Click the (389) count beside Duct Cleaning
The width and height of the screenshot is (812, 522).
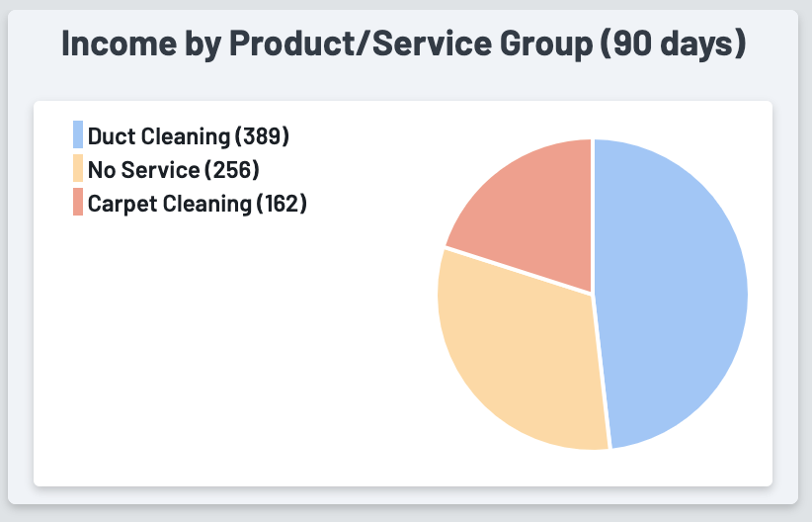(x=262, y=135)
